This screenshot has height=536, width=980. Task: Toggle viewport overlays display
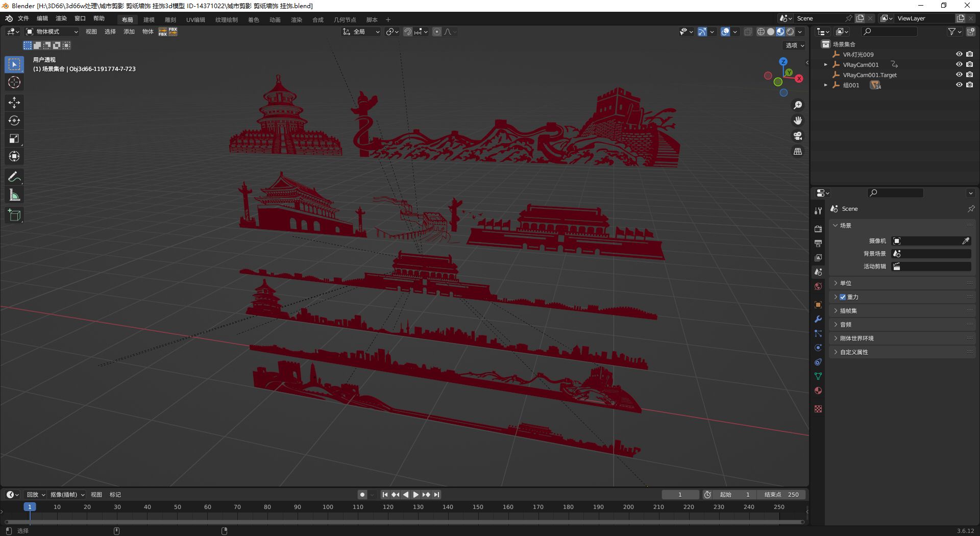(725, 32)
